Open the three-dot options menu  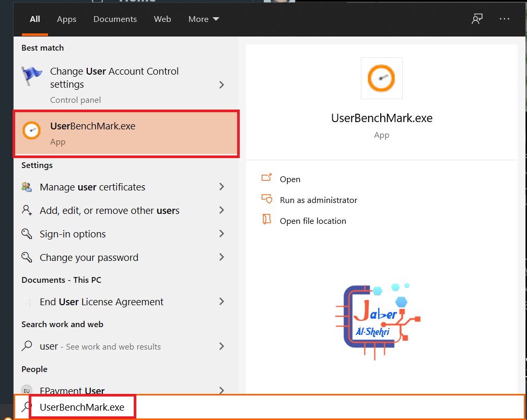(504, 19)
